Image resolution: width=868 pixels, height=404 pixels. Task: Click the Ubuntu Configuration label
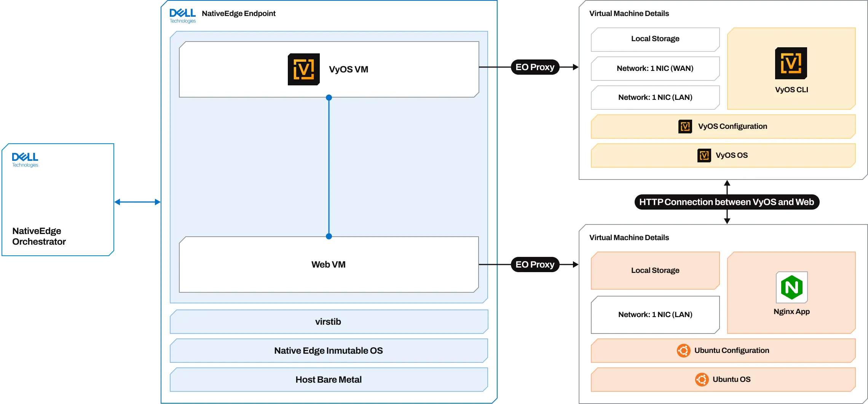pyautogui.click(x=732, y=351)
